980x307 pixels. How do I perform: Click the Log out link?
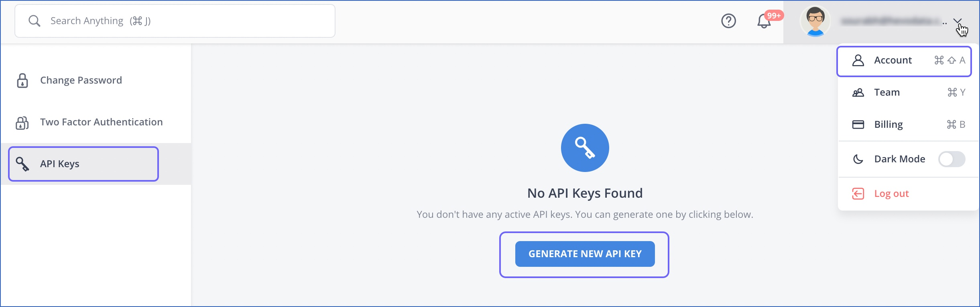[x=891, y=194]
